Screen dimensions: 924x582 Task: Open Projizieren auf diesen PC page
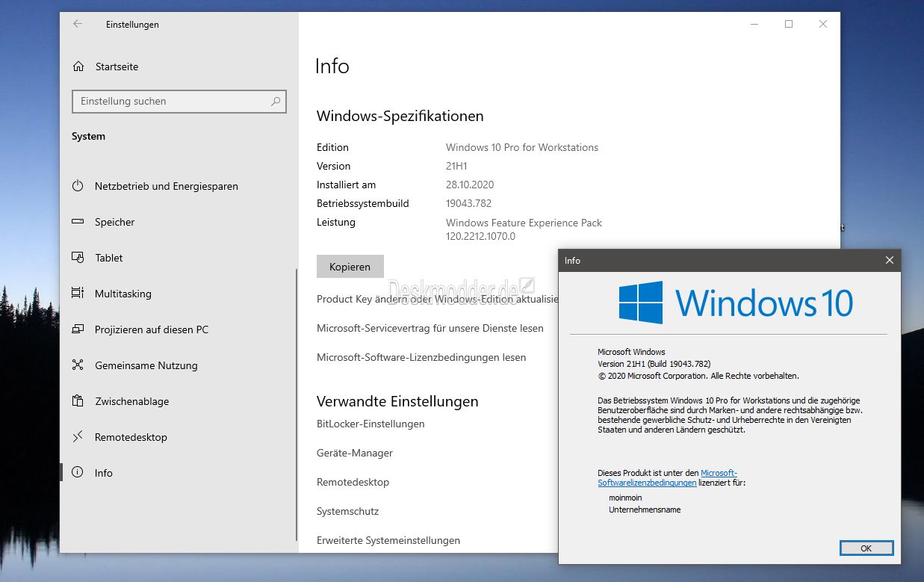click(x=152, y=329)
